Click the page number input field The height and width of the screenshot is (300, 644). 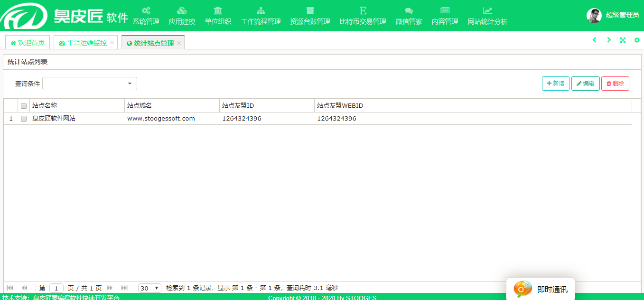(56, 288)
